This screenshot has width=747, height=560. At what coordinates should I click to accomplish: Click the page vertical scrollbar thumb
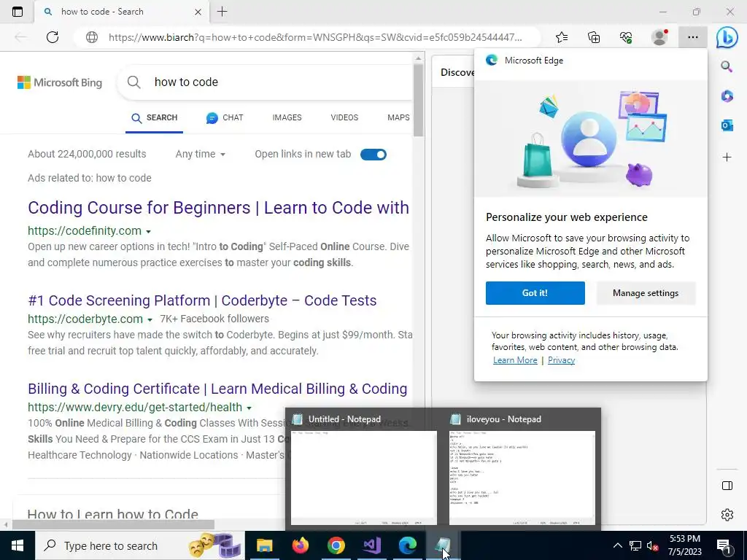coord(418,100)
